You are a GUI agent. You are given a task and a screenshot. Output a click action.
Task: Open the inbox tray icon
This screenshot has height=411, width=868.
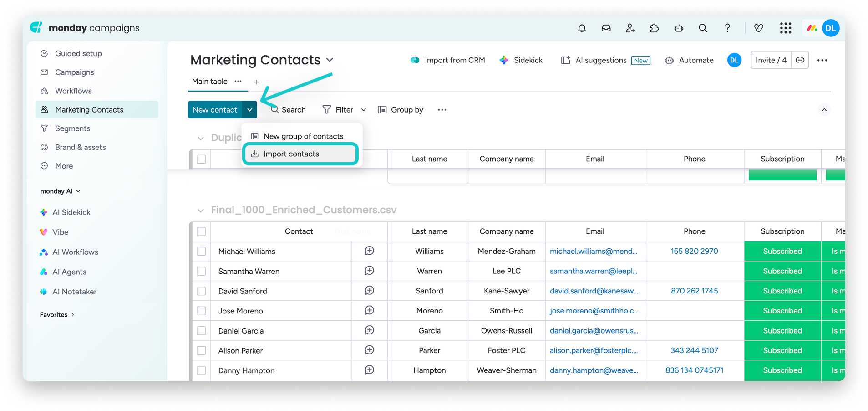(606, 28)
